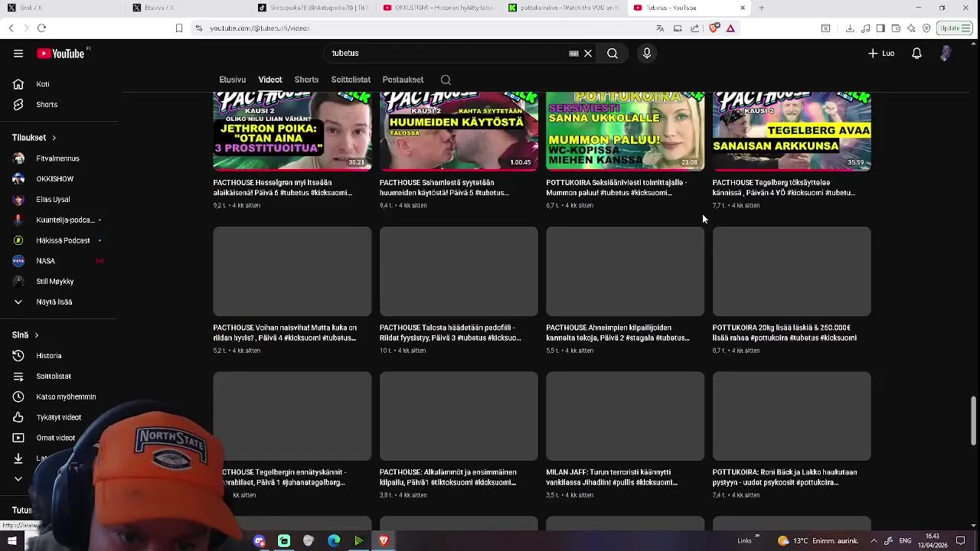980x551 pixels.
Task: Search within channel using magnifier icon
Action: [x=446, y=80]
